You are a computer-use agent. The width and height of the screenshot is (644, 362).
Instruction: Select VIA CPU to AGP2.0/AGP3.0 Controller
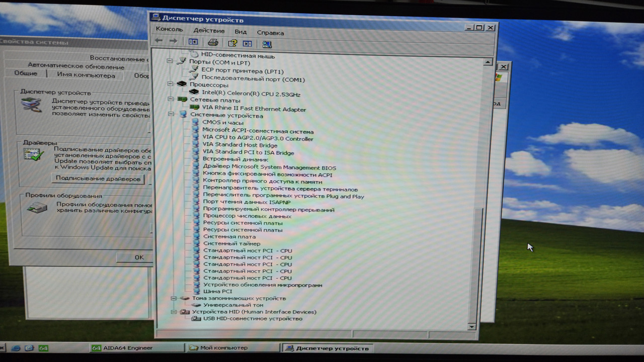pyautogui.click(x=258, y=138)
